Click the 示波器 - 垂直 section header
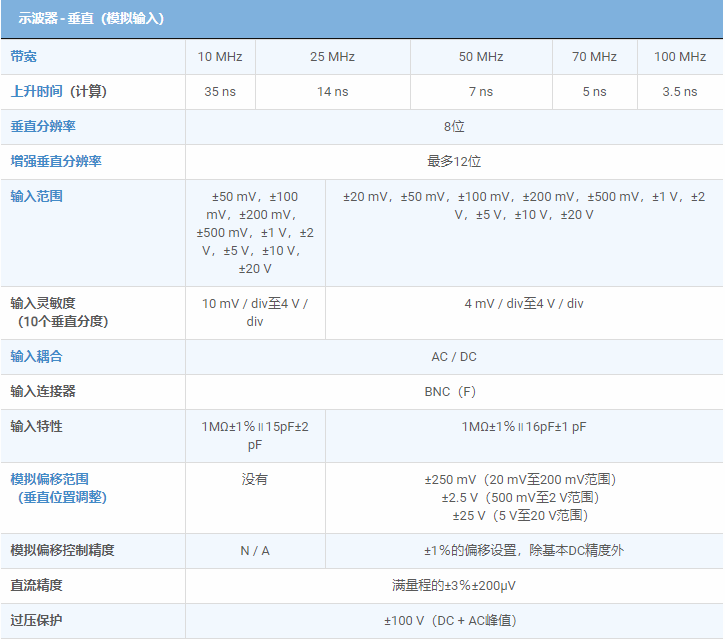Viewport: 725px width, 639px height. coord(90,19)
